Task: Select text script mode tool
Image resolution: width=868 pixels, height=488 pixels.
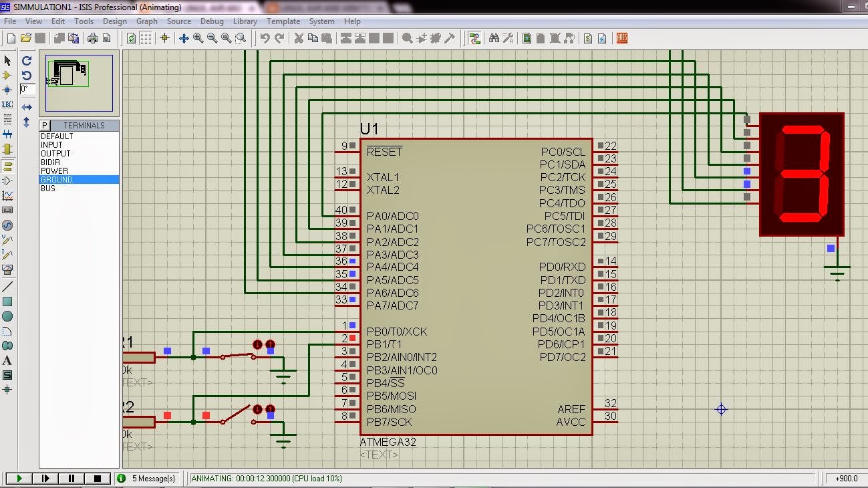Action: (7, 119)
